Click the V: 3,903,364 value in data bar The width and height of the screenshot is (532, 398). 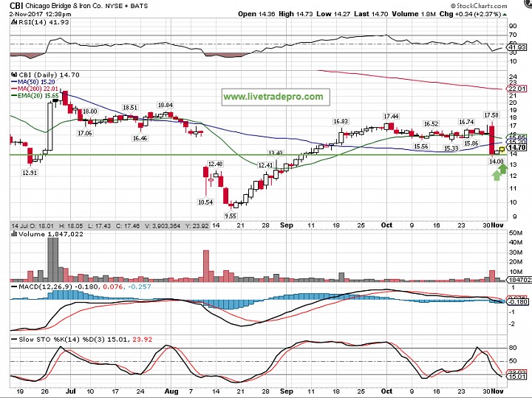coord(163,225)
